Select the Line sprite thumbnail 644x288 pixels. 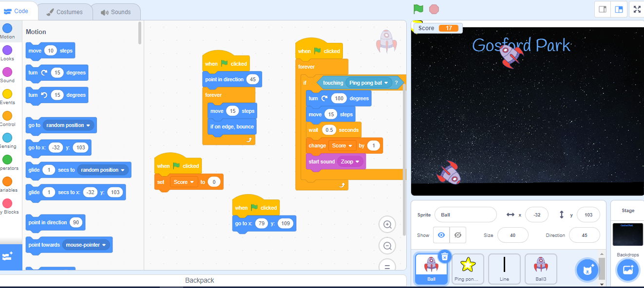click(x=504, y=269)
